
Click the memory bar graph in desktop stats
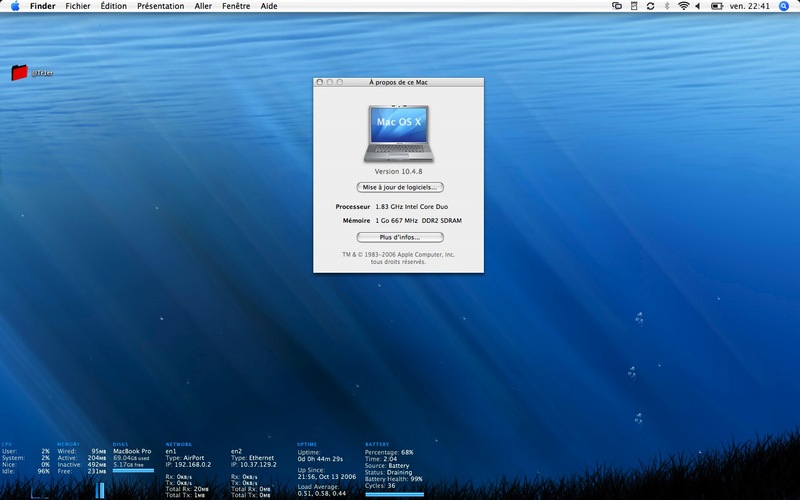click(99, 490)
